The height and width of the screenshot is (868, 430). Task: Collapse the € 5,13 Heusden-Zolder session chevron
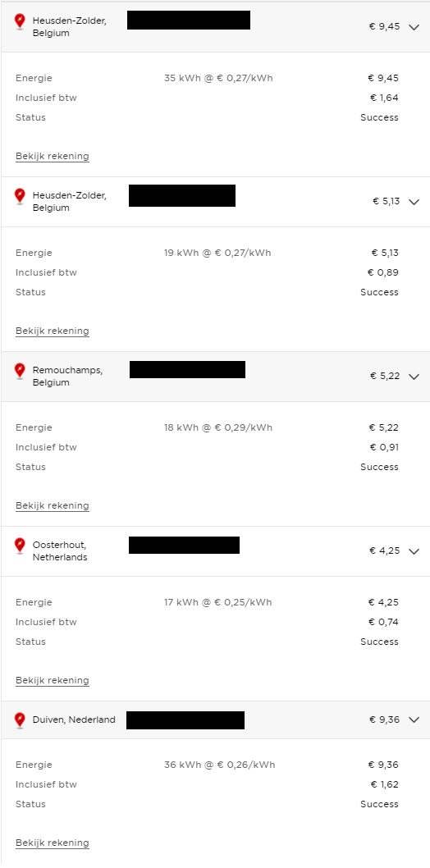414,202
